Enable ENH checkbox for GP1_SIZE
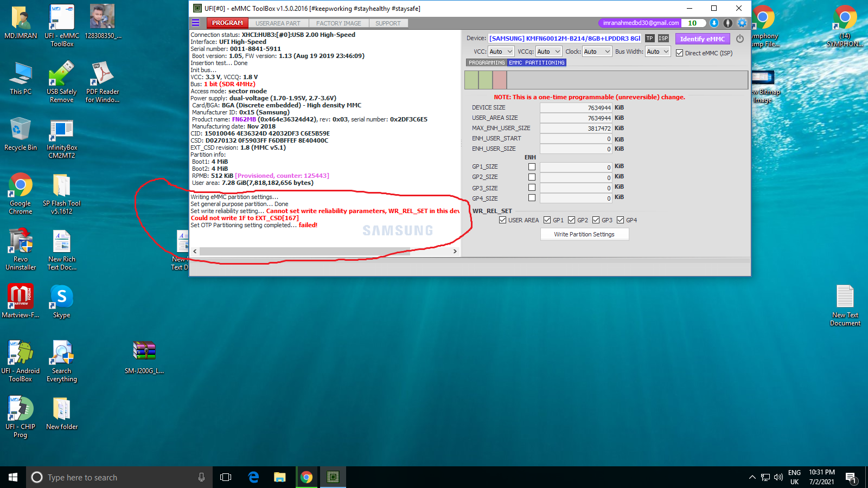This screenshot has height=488, width=868. pos(532,166)
